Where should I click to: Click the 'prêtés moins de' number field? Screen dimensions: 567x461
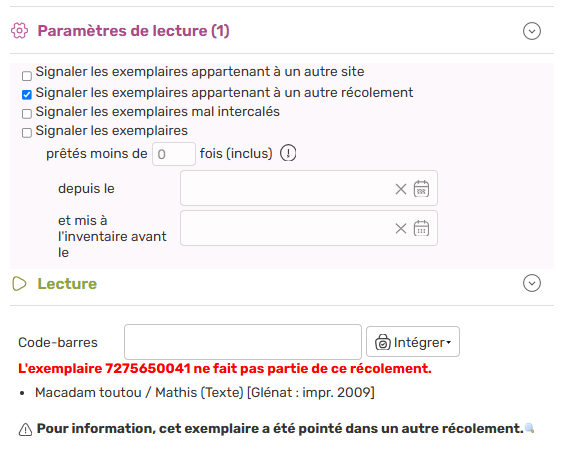174,154
